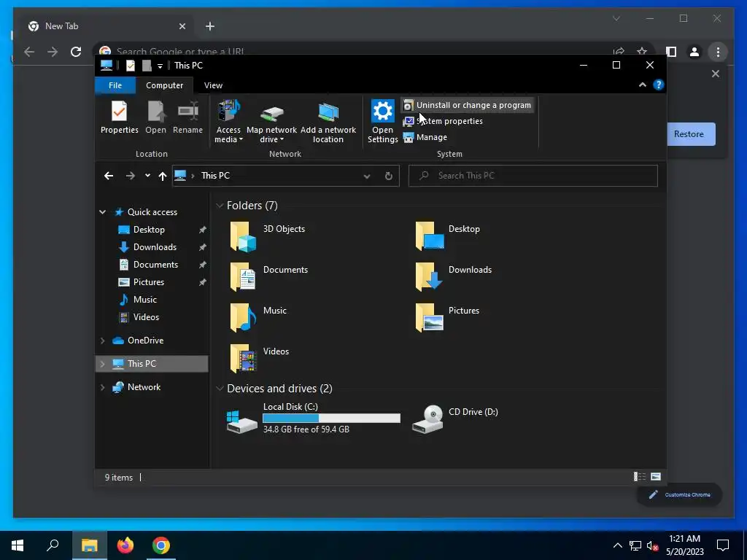Select Pictures under Quick access

coord(149,282)
